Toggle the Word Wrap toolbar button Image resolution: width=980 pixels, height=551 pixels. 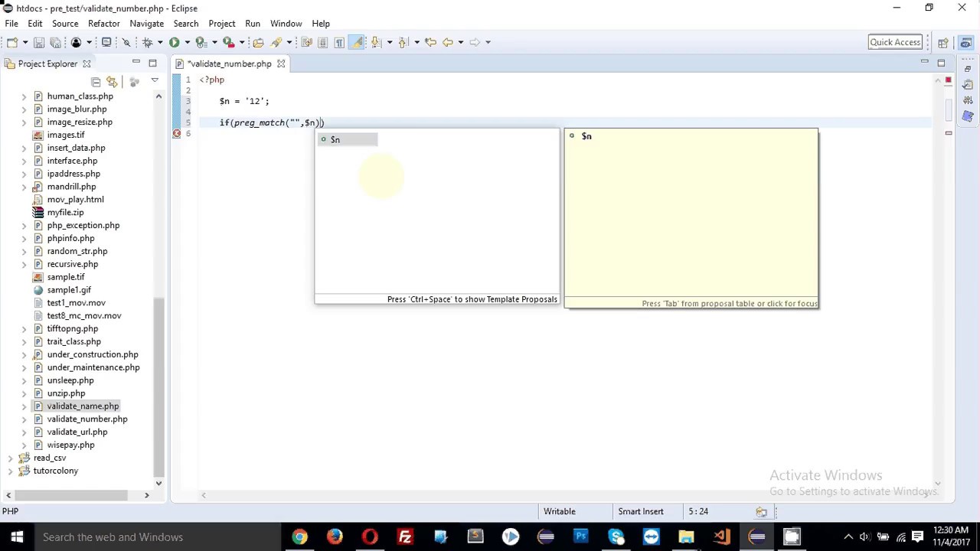pos(305,42)
